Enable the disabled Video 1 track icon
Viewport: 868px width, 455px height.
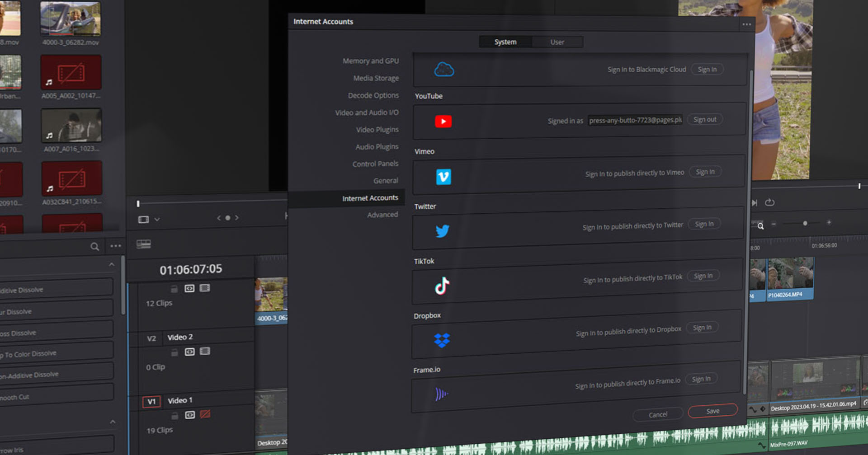pos(205,414)
